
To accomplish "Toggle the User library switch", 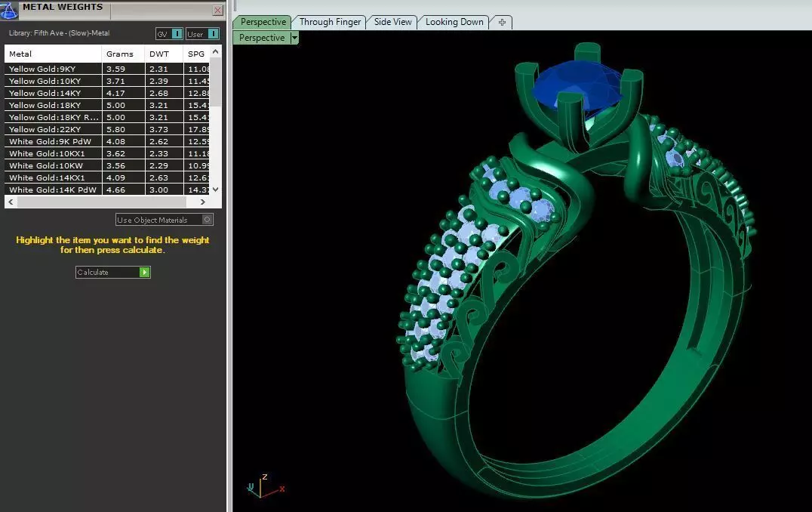I will point(202,34).
